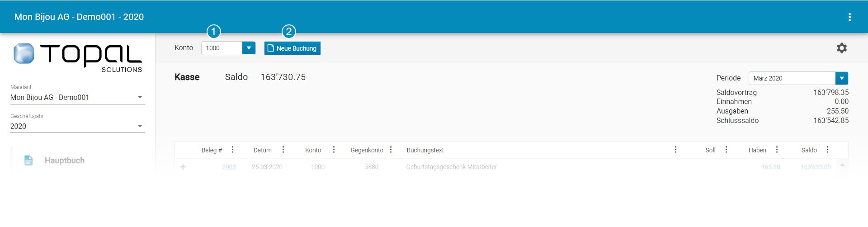Open Soll column options menu
Screen dimensions: 868x227
tap(726, 150)
